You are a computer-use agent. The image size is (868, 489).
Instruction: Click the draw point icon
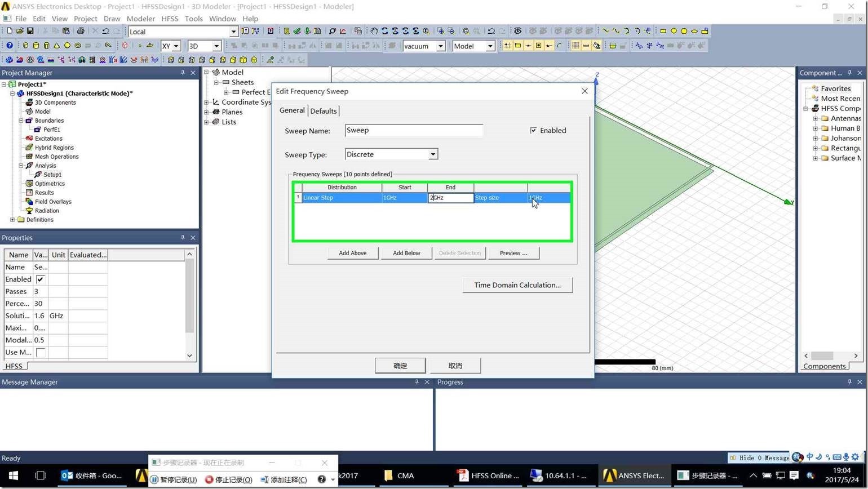(140, 46)
